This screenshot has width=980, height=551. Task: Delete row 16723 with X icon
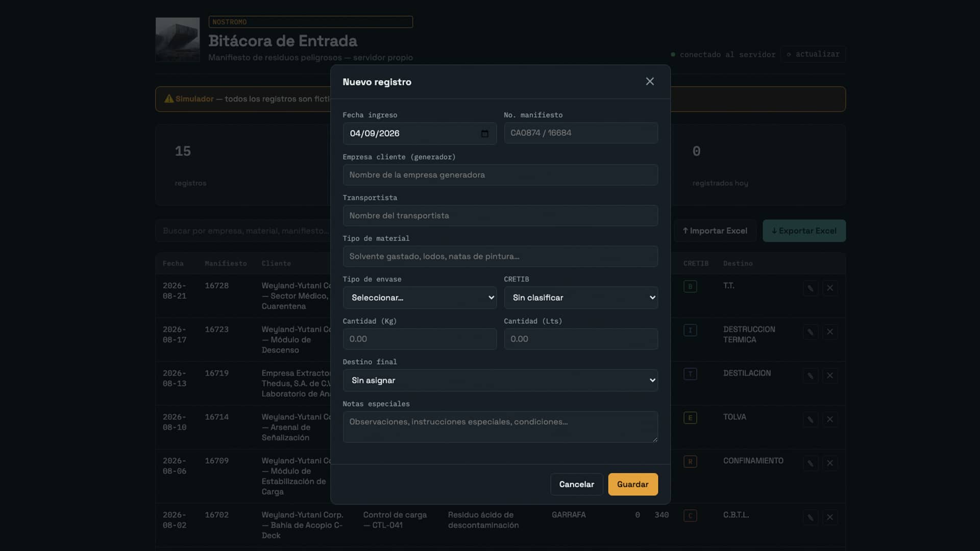click(830, 332)
